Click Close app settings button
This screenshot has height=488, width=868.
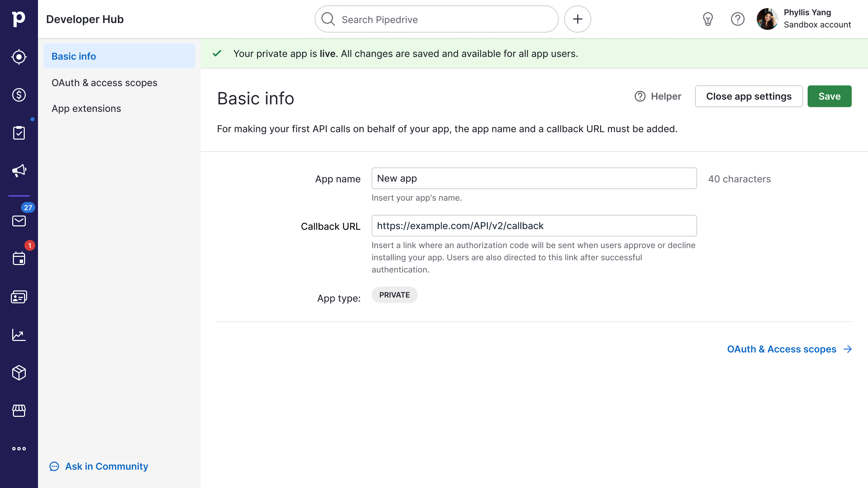(x=748, y=96)
